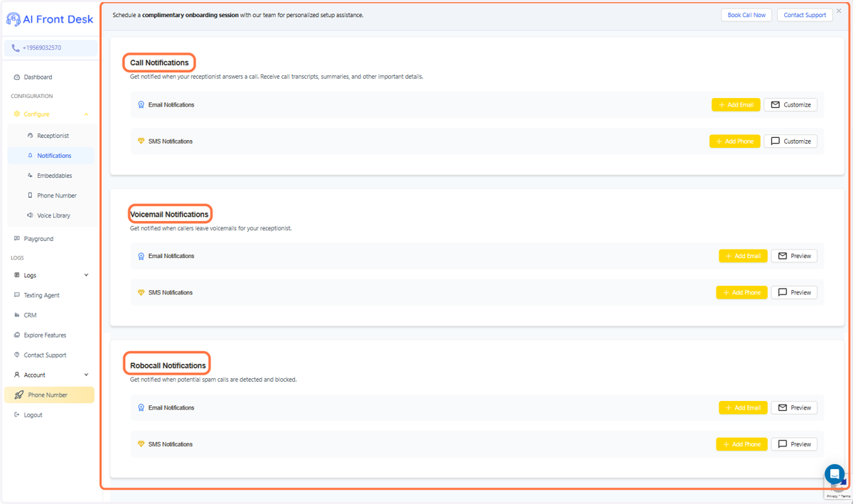Click the CRM chart icon
Viewport: 853px width, 504px height.
[x=17, y=315]
